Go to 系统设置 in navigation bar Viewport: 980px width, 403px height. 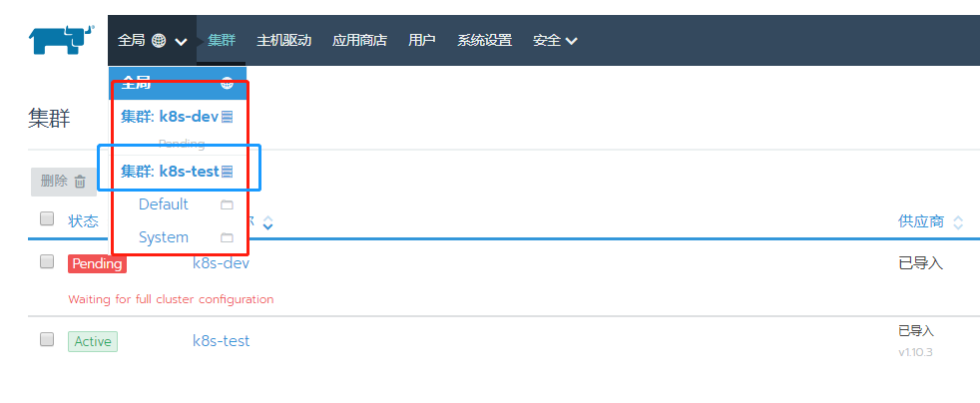[484, 41]
